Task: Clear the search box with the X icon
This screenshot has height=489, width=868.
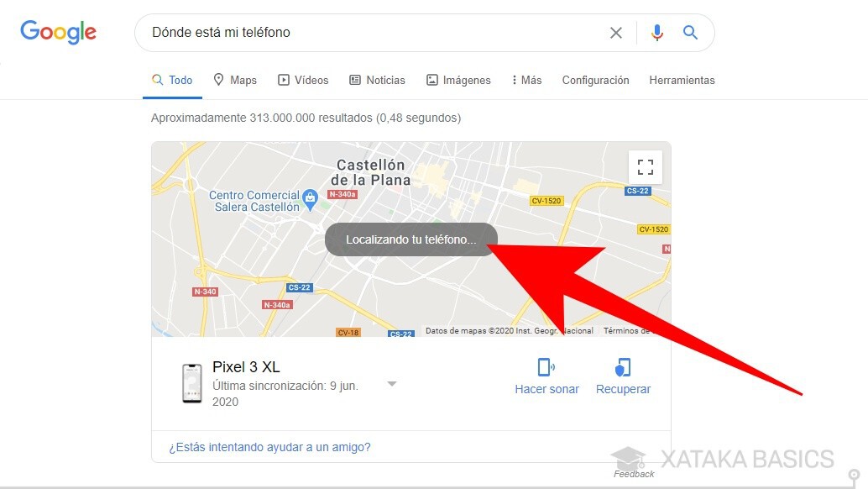Action: click(615, 33)
